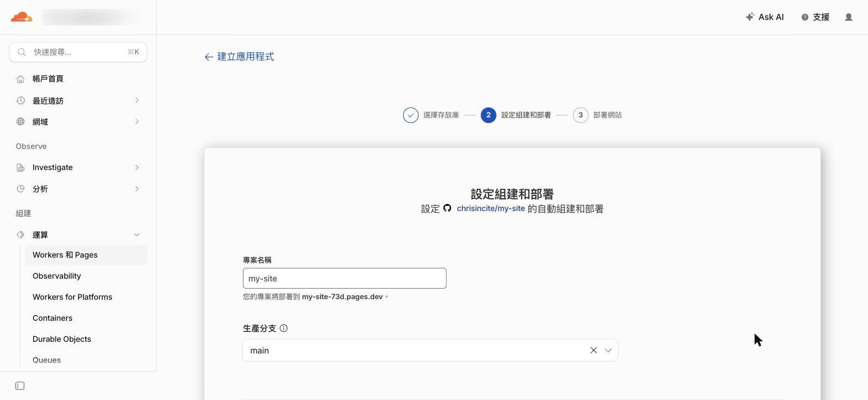Click the 網域 globe icon

pyautogui.click(x=20, y=122)
